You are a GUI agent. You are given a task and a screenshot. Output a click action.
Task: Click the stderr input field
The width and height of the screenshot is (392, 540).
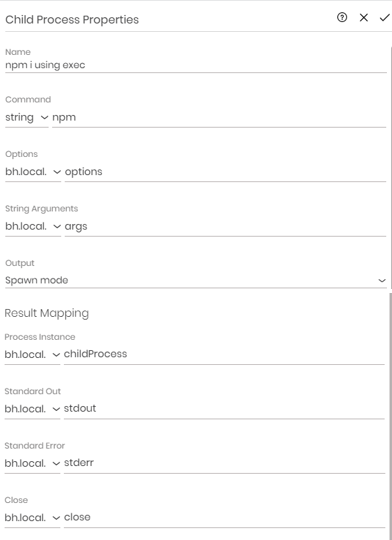click(x=224, y=463)
